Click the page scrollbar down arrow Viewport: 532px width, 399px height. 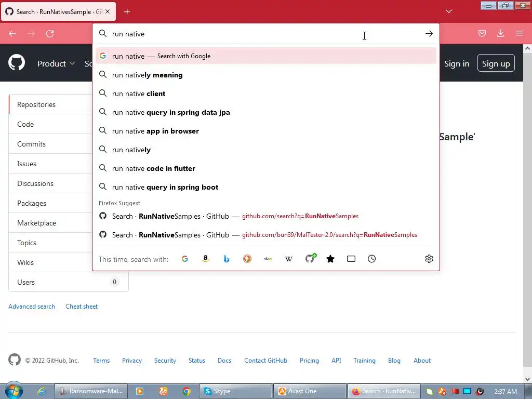(527, 379)
